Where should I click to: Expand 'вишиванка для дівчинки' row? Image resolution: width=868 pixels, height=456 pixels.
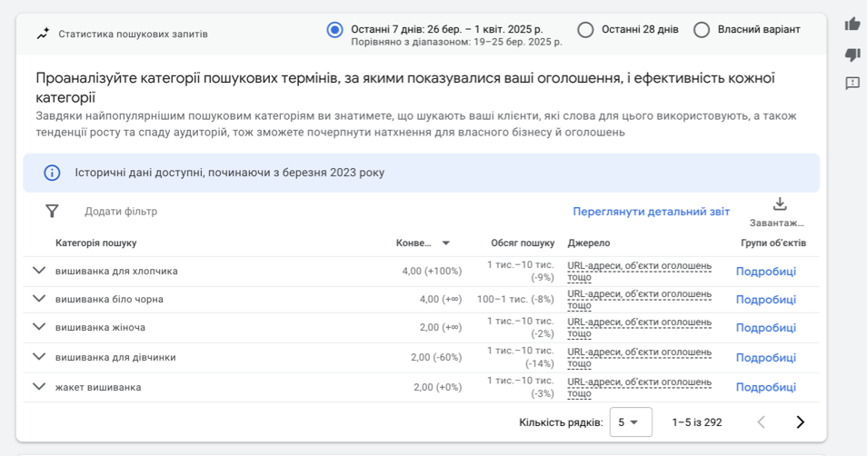[39, 356]
